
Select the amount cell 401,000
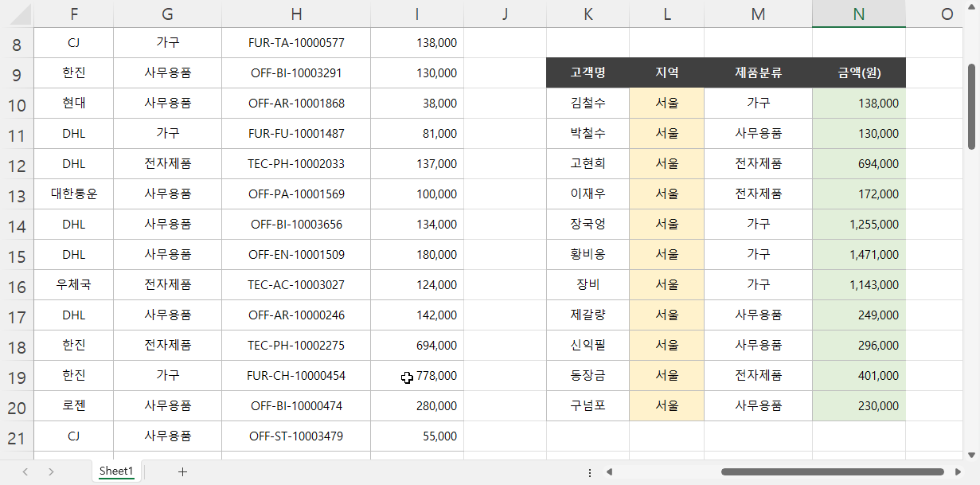click(859, 376)
